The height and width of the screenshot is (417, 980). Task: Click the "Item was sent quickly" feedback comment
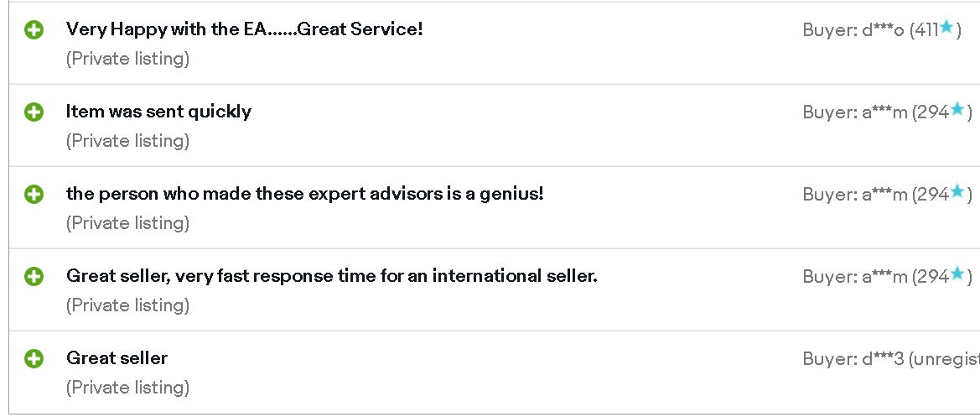point(158,112)
